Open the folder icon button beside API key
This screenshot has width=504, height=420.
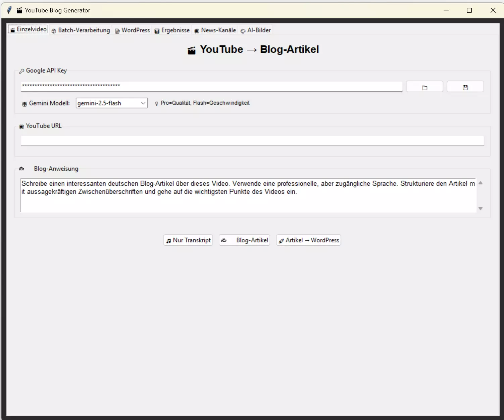pyautogui.click(x=424, y=87)
